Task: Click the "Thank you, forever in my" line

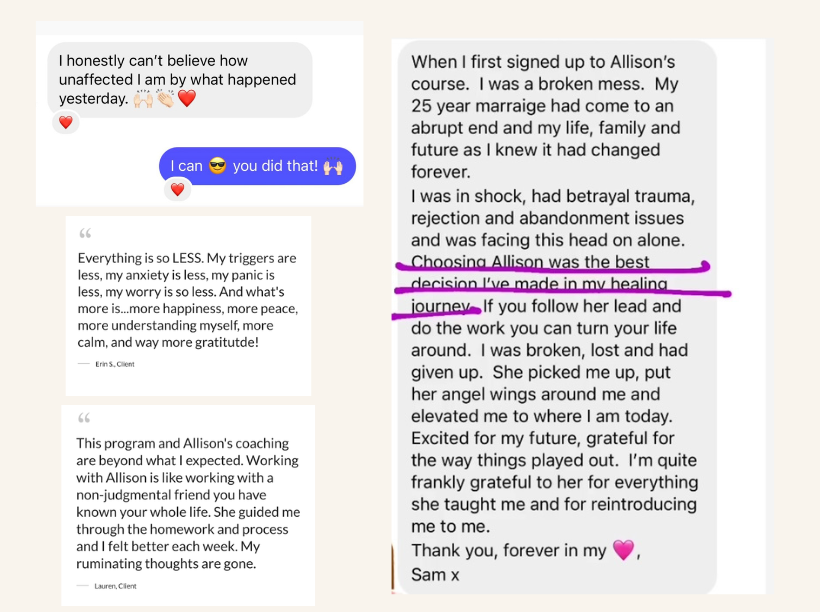Action: coord(510,550)
